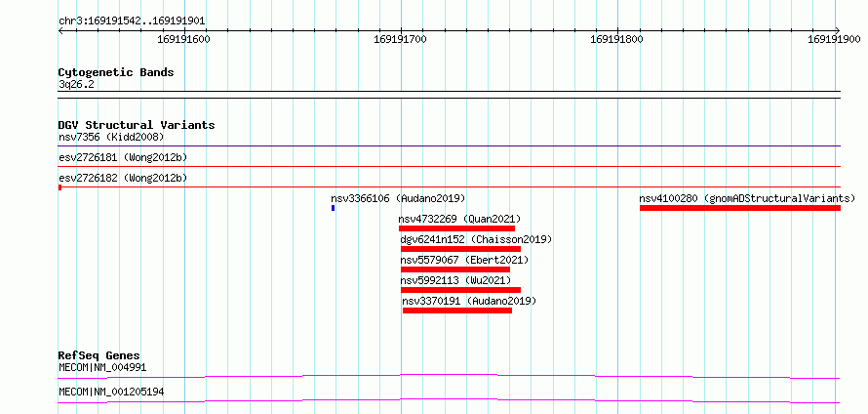Screen dimensions: 868x414
Task: Open the MECOM|NM_001205194 gene label
Action: click(x=111, y=393)
